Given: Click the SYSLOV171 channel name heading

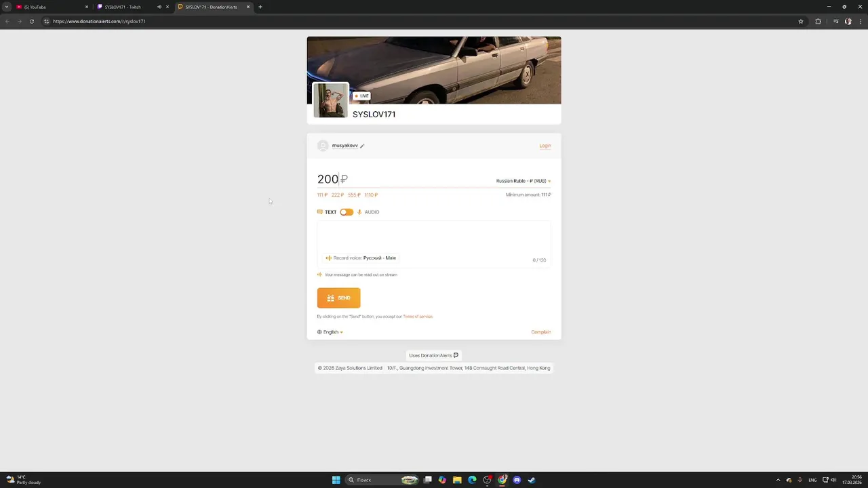Looking at the screenshot, I should coord(374,115).
